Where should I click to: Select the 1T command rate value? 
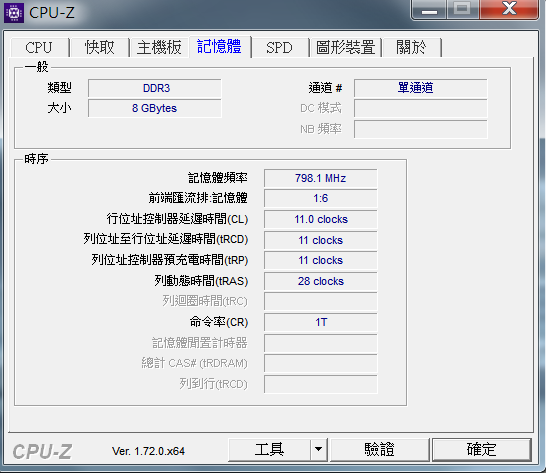(x=321, y=323)
